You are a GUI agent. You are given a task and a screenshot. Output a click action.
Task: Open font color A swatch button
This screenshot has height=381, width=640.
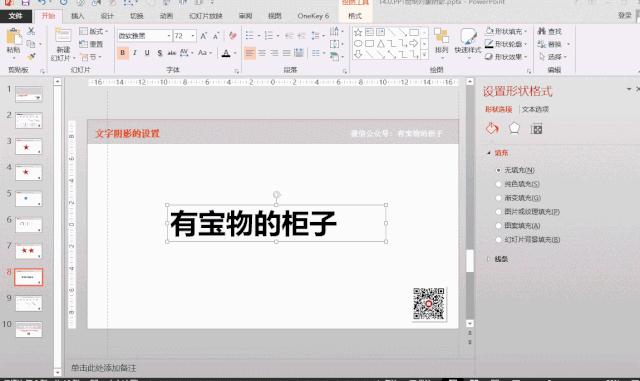(226, 53)
